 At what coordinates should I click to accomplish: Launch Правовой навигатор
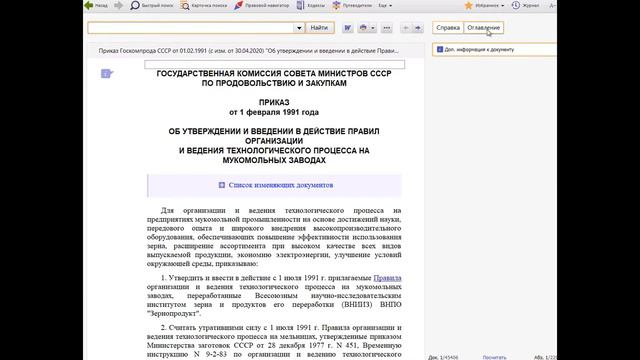[x=261, y=6]
